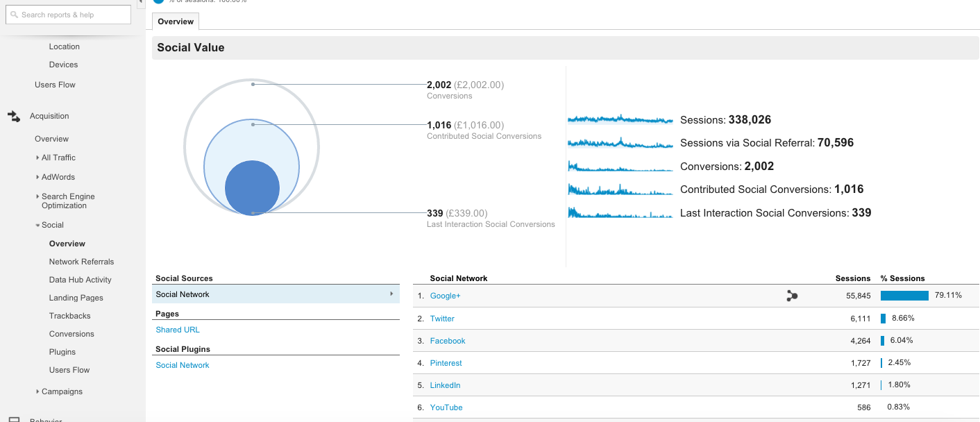This screenshot has height=422, width=980.
Task: Click the Google+ 79.11% sessions bar
Action: (x=904, y=296)
